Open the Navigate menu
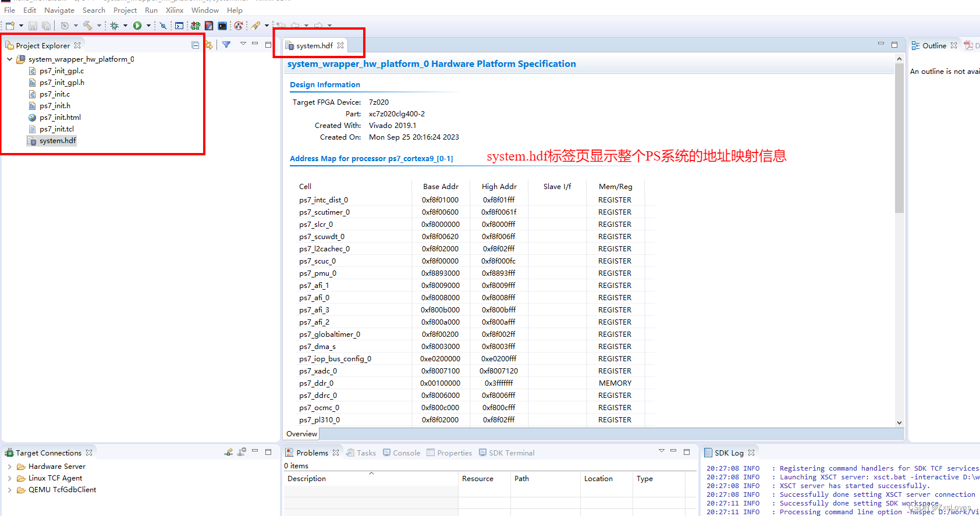 (59, 10)
